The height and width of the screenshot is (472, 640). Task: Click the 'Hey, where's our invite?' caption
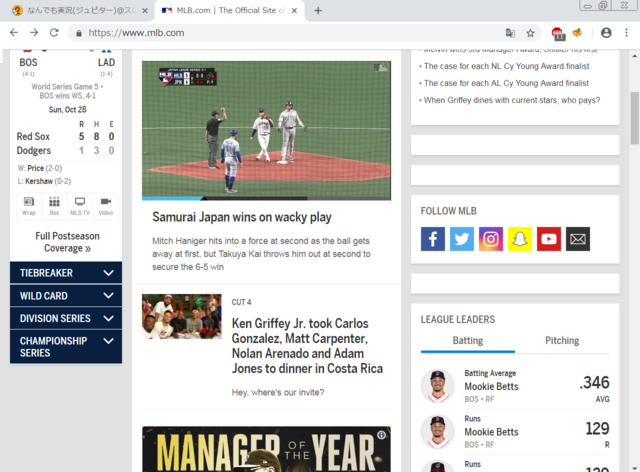tap(278, 392)
